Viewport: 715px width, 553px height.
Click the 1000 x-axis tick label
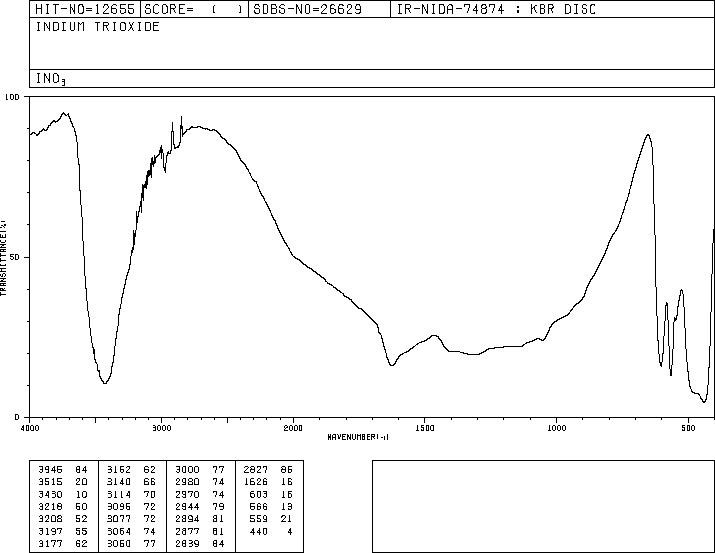tap(557, 428)
